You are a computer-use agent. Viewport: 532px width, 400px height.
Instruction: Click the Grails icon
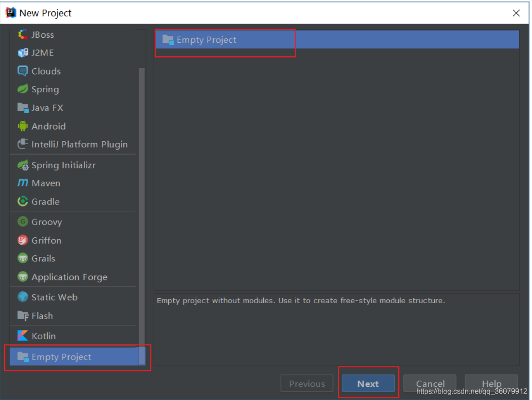[23, 258]
